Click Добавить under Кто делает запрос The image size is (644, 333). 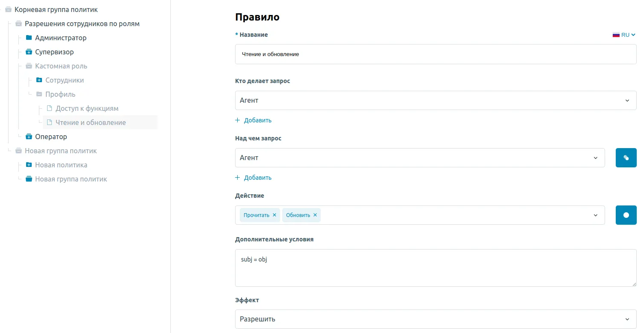[253, 120]
